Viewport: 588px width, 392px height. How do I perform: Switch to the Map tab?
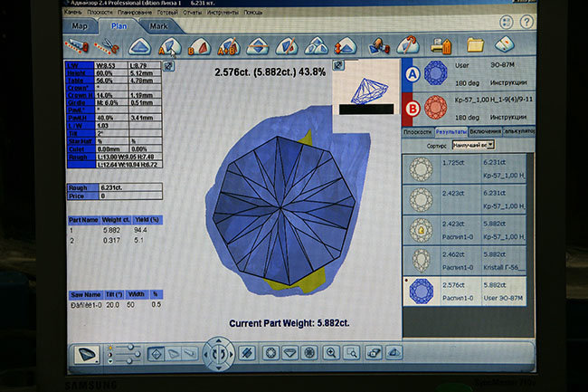[x=80, y=26]
